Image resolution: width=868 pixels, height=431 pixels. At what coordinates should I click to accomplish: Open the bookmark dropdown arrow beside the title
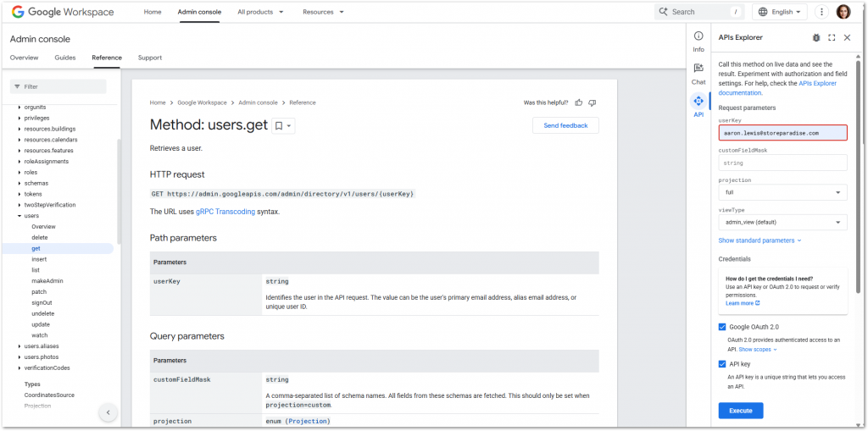click(290, 126)
